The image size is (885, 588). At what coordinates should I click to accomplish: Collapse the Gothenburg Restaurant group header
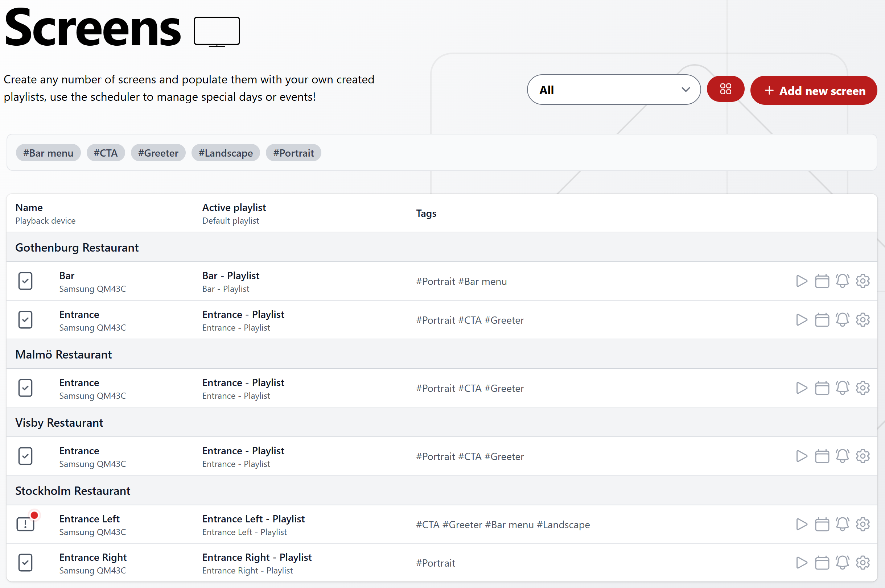click(x=77, y=248)
